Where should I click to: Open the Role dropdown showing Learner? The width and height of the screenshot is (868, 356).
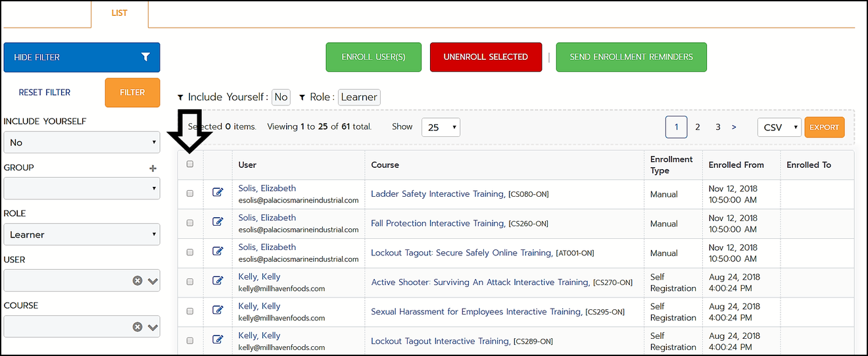point(82,234)
